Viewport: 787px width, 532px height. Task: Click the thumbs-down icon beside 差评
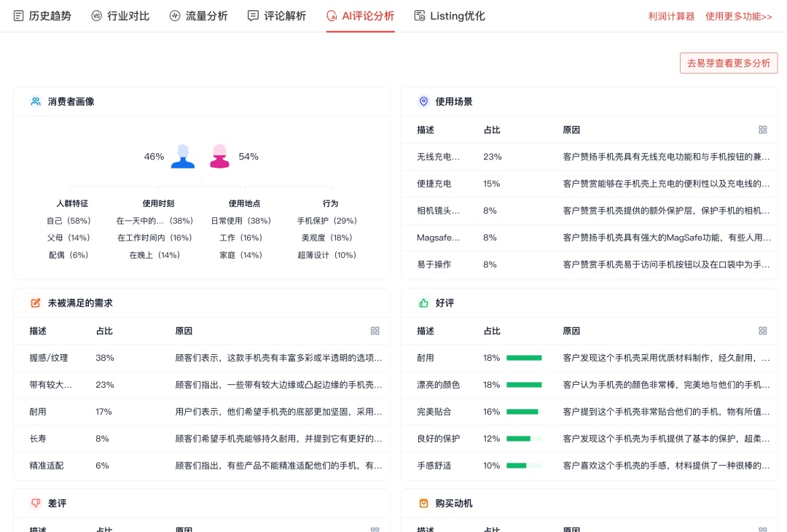(36, 504)
